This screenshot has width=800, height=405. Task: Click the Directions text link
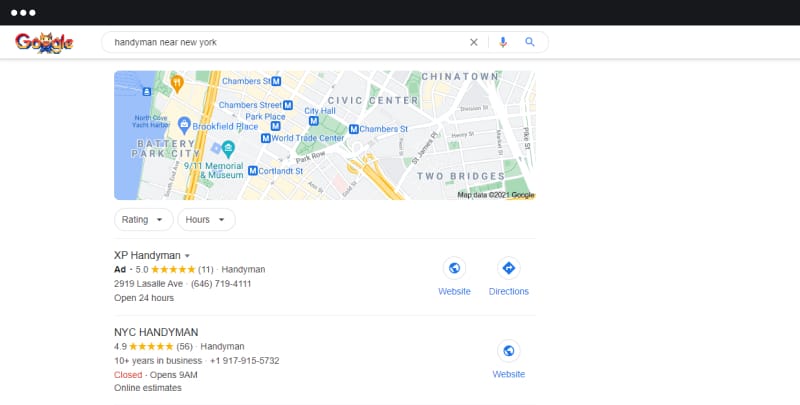pos(509,291)
